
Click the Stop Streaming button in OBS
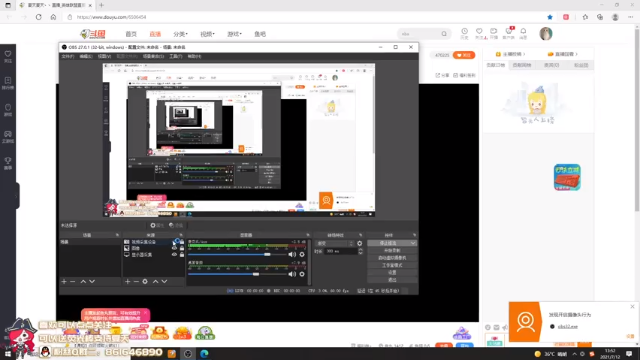click(x=388, y=243)
